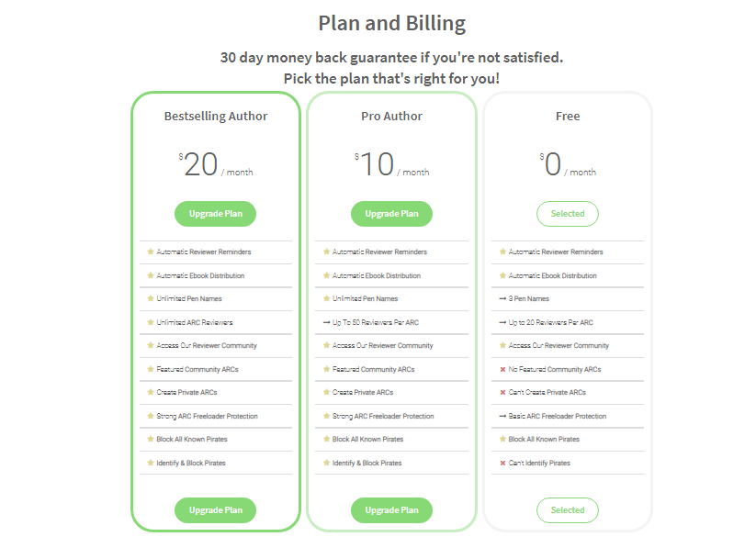
Task: Click star icon beside Unlimited ARC Reviewers
Action: click(x=150, y=322)
